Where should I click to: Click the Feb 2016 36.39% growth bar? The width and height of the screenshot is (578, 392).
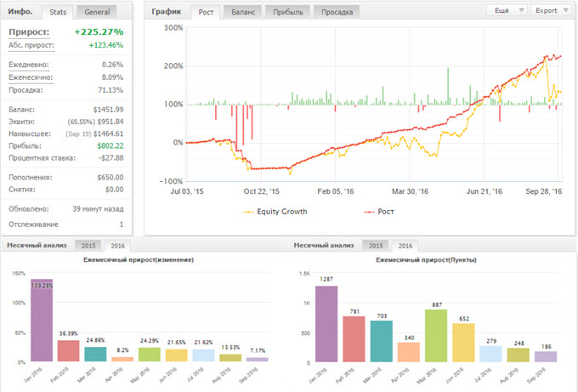pyautogui.click(x=69, y=350)
